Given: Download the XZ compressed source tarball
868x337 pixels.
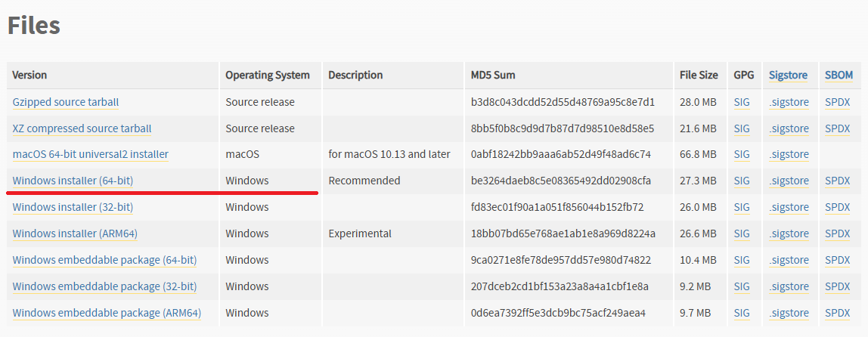Looking at the screenshot, I should coord(82,128).
